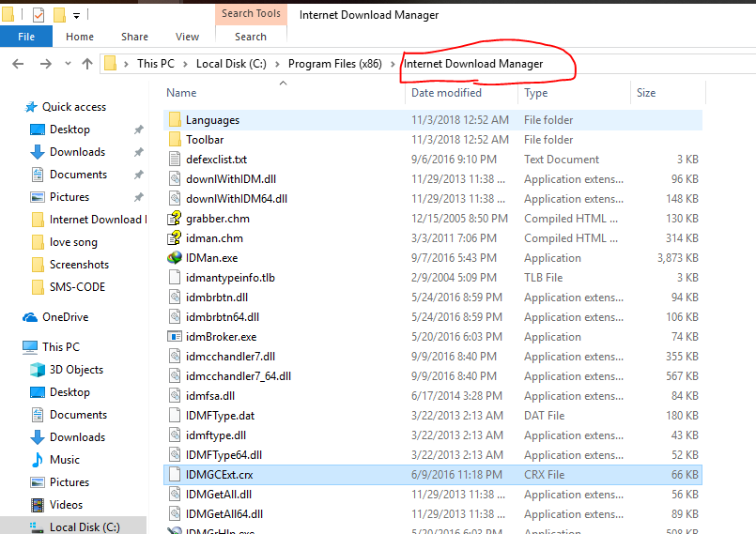756x534 pixels.
Task: Click the idmBroker.exe application icon
Action: [x=175, y=337]
